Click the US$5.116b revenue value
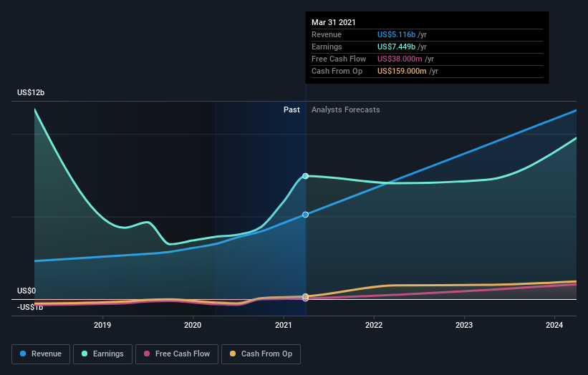 click(x=396, y=34)
